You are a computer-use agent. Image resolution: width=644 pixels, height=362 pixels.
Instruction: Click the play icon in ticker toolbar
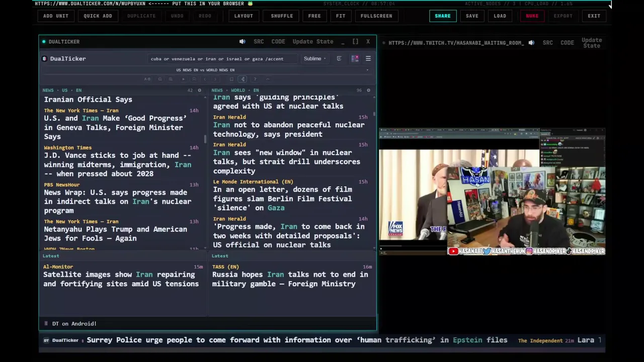(x=184, y=79)
